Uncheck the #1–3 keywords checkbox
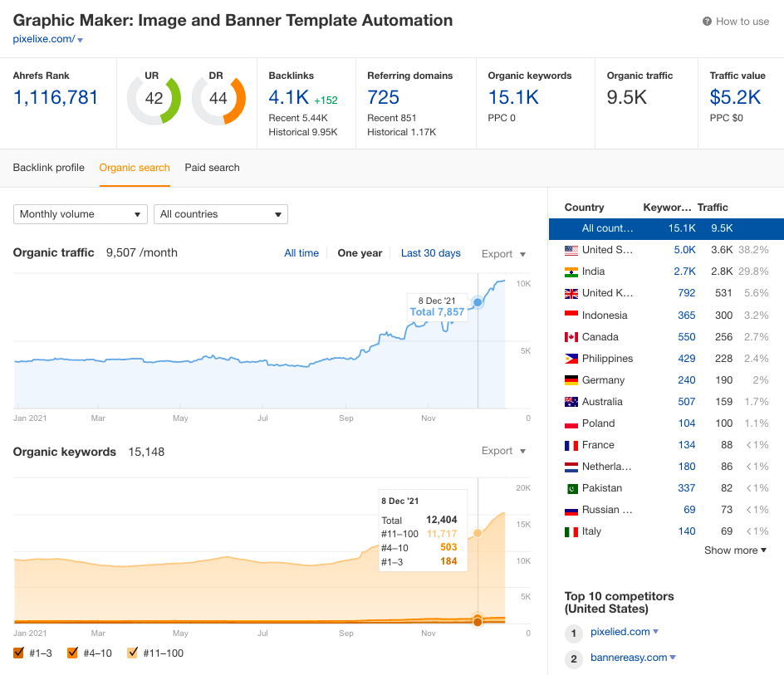 [19, 653]
